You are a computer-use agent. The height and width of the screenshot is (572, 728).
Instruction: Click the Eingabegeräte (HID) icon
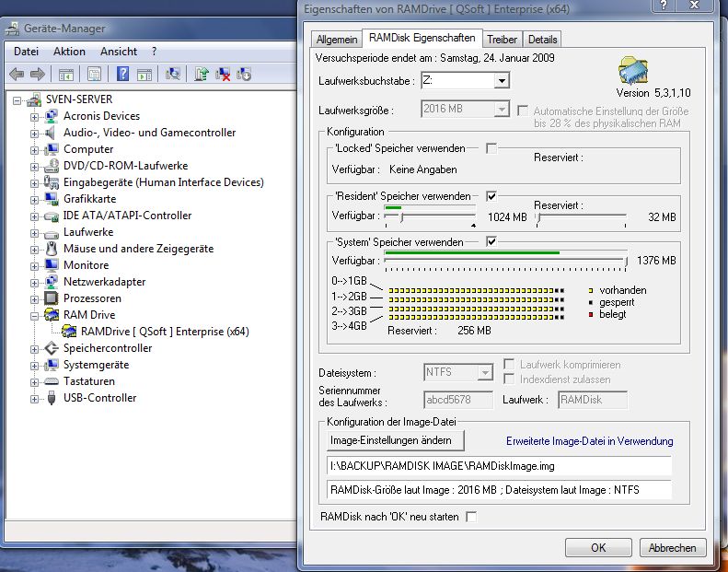coord(51,182)
